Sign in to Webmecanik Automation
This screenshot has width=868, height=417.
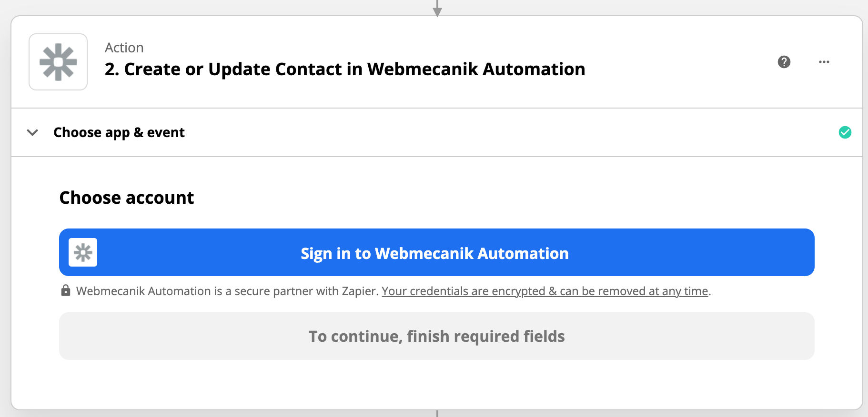437,252
